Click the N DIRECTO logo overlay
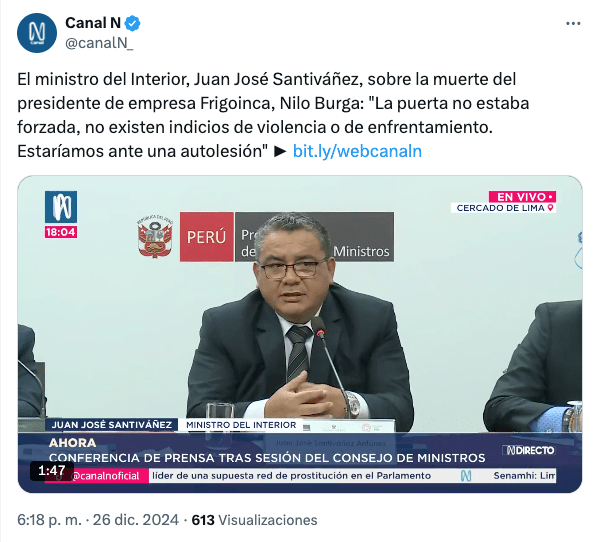The width and height of the screenshot is (597, 542). click(x=530, y=450)
